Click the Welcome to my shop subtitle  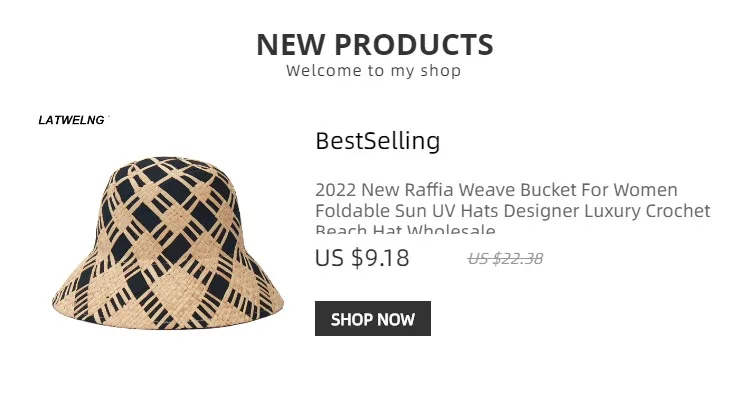coord(374,71)
